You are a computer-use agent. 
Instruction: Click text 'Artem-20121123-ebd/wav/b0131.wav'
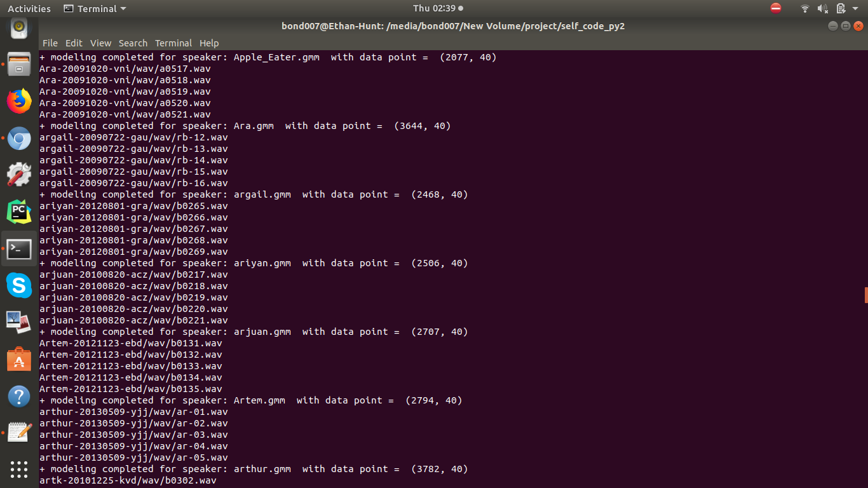tap(131, 343)
